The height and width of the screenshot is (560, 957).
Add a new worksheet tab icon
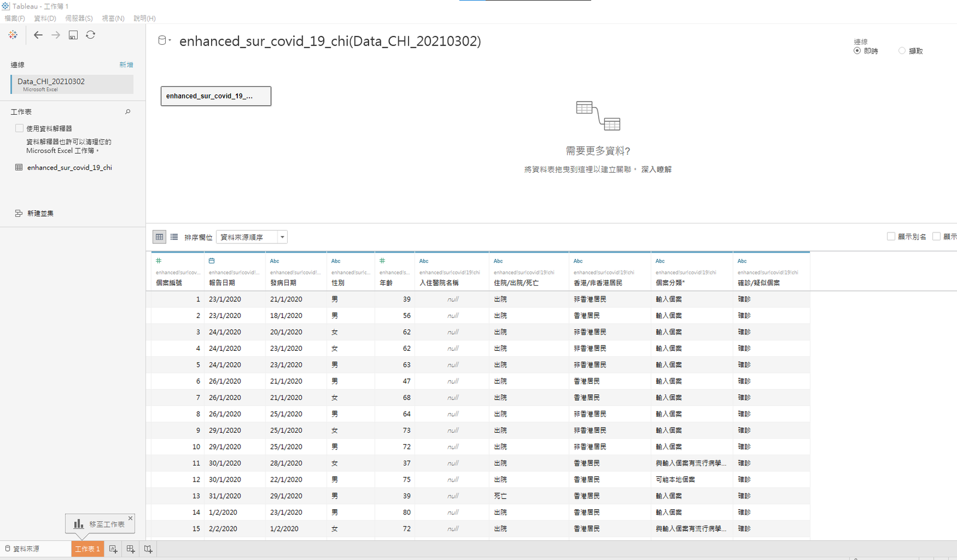tap(113, 549)
